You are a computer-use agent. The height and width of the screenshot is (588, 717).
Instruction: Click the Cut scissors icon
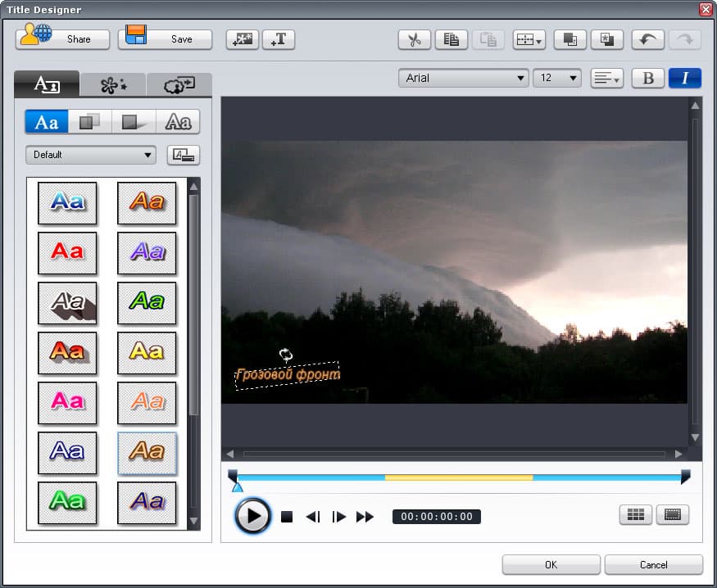pyautogui.click(x=415, y=40)
